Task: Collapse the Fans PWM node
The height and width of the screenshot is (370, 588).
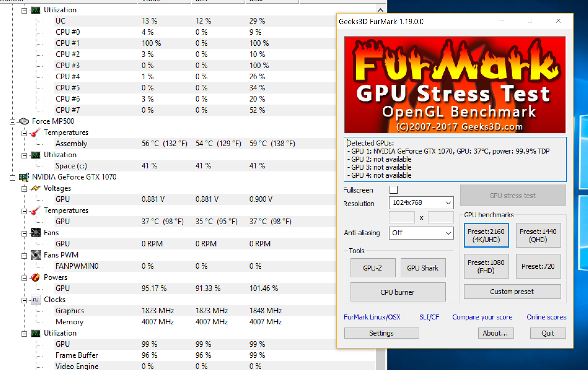Action: [24, 256]
